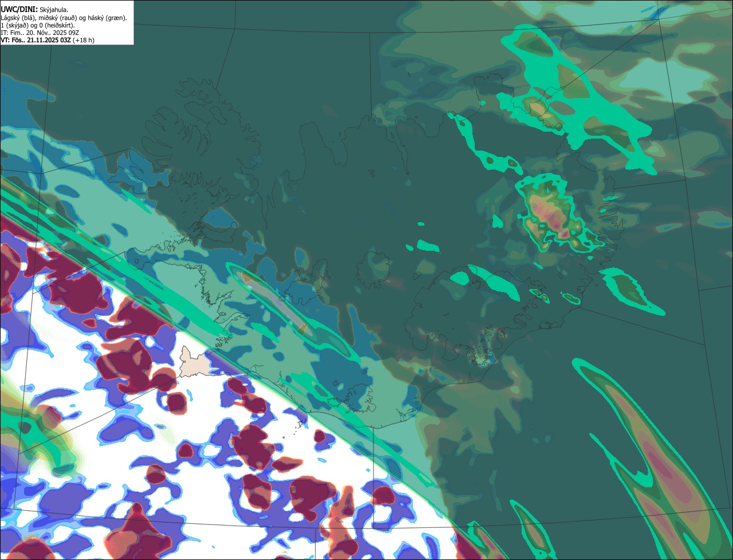Image resolution: width=733 pixels, height=560 pixels.
Task: Click the 'VT: Fös.. 21.11.2025 03Z (+18 h)' line
Action: [x=48, y=40]
